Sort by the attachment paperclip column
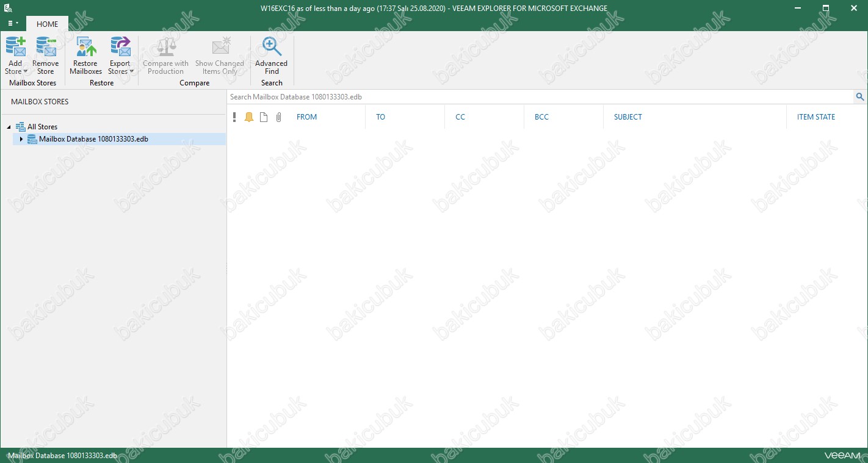Screen dimensions: 868x463 coord(278,117)
